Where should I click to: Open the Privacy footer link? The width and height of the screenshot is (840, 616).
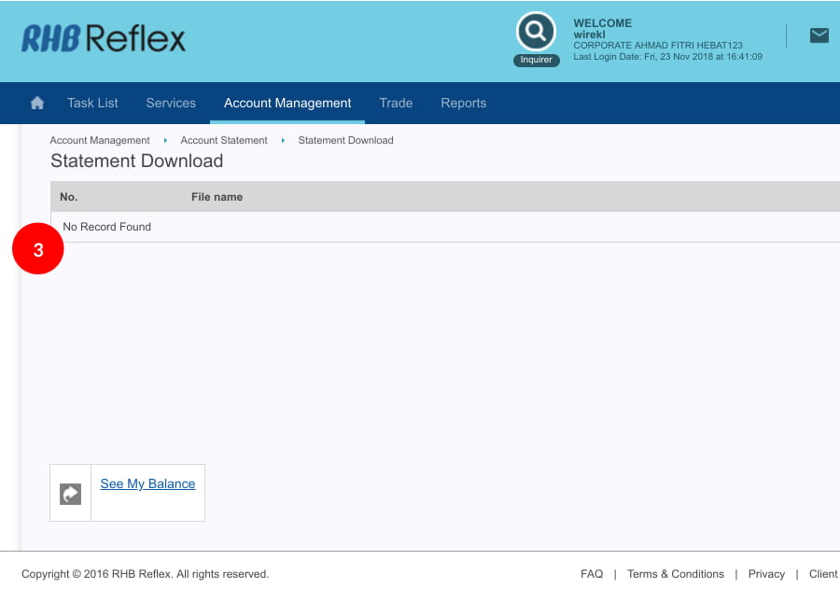[766, 574]
